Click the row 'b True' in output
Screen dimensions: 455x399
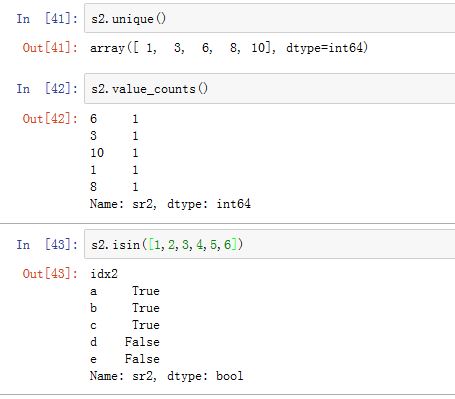coord(125,308)
